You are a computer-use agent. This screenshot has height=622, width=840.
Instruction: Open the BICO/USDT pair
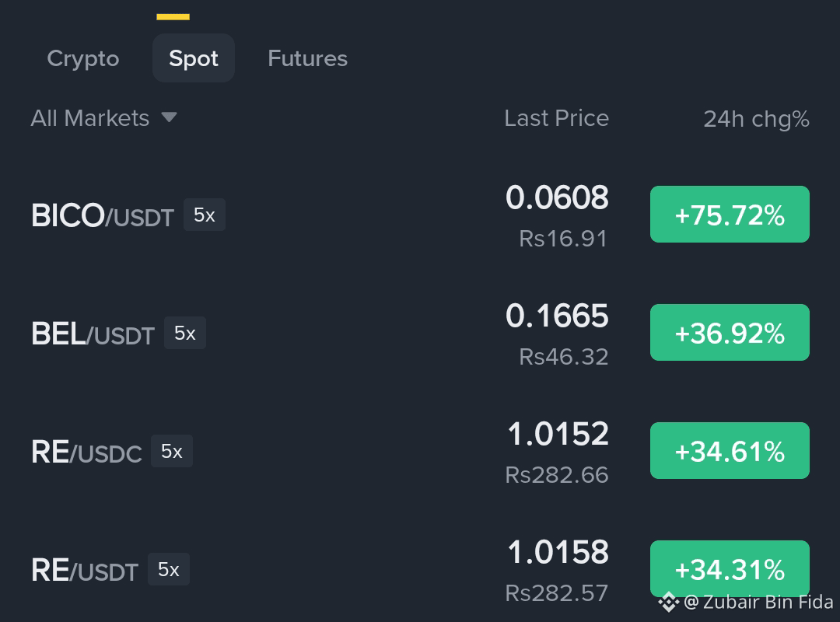point(103,215)
